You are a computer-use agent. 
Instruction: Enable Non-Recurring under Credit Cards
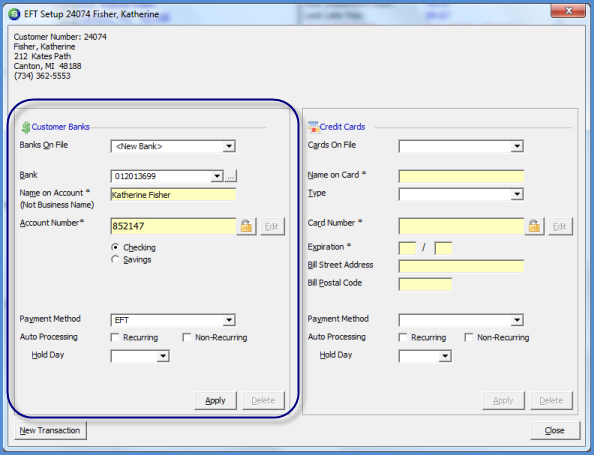(x=469, y=337)
